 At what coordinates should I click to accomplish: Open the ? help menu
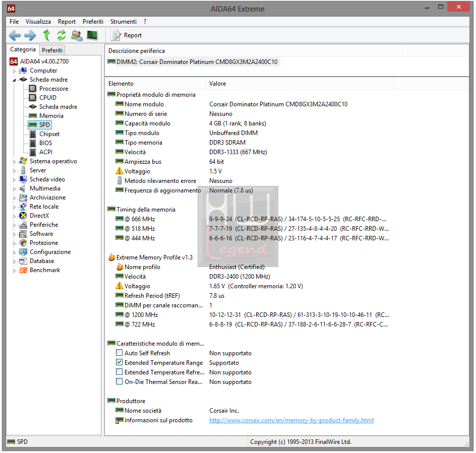(x=145, y=22)
